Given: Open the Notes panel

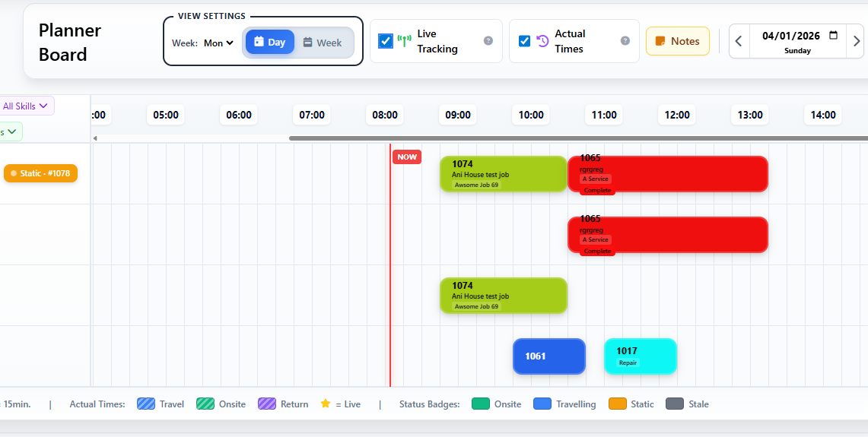Looking at the screenshot, I should pos(678,41).
